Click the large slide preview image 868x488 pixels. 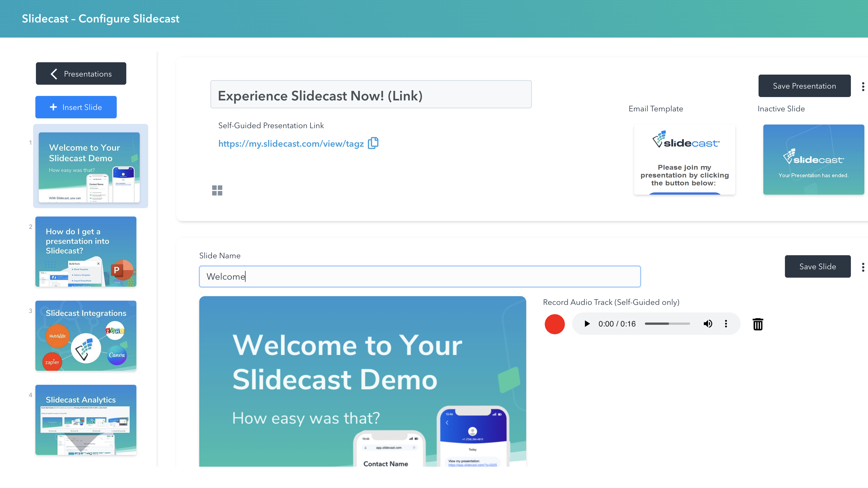tap(363, 381)
